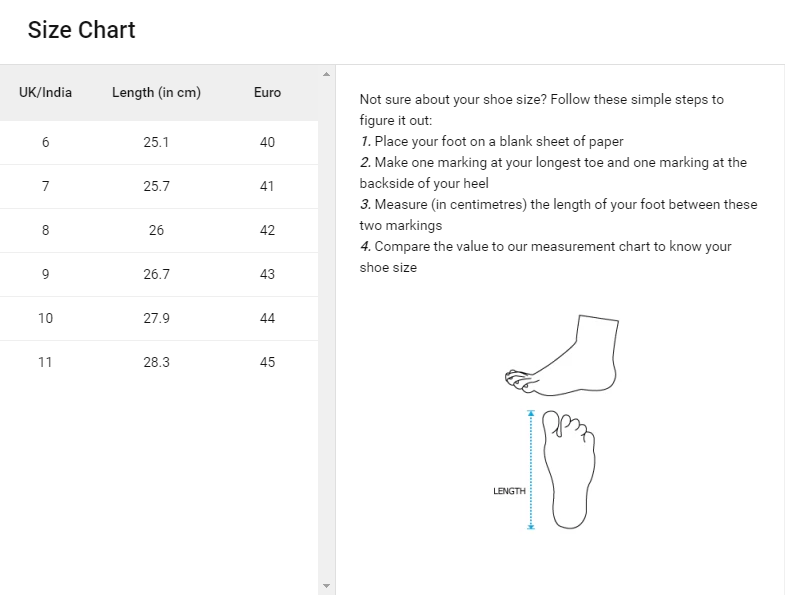Click the Size Chart heading
The width and height of the screenshot is (792, 604).
point(81,30)
